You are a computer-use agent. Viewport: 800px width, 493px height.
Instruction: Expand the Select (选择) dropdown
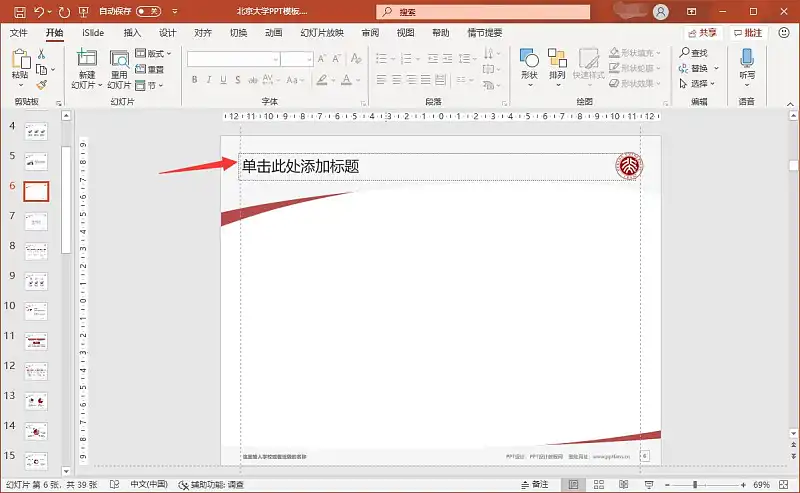pyautogui.click(x=698, y=84)
